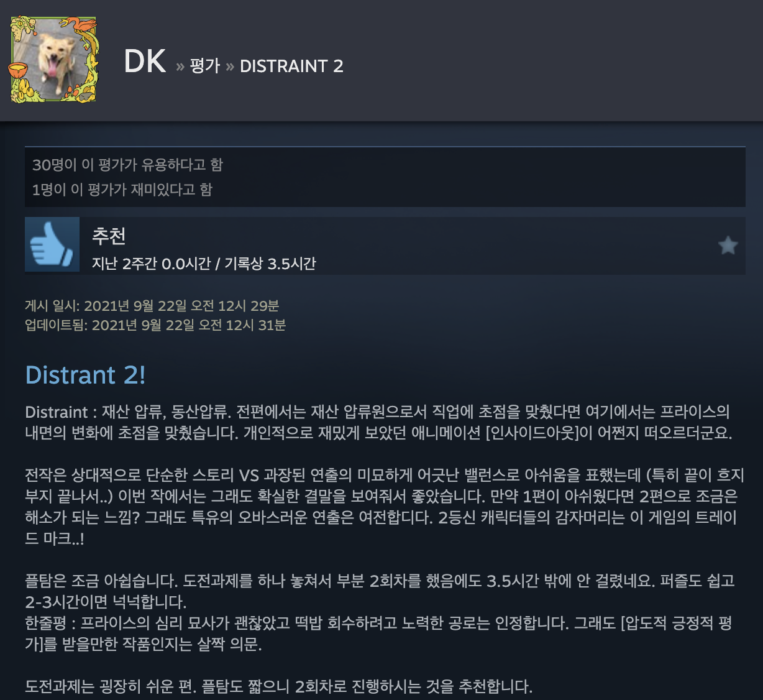Select the thumbs-up recommended icon
Viewport: 763px width, 700px height.
(52, 244)
